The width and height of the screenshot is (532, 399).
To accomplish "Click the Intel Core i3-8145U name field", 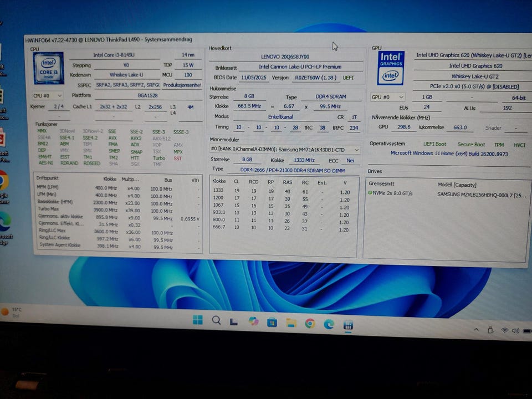I will tap(114, 55).
